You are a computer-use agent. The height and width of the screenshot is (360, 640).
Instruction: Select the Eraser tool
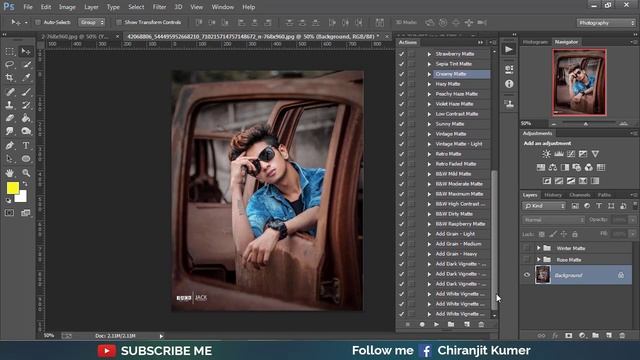[x=10, y=118]
